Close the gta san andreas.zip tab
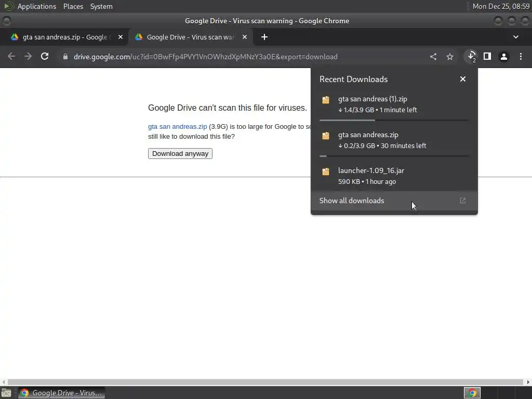Screen dimensions: 532x399 pos(121,37)
